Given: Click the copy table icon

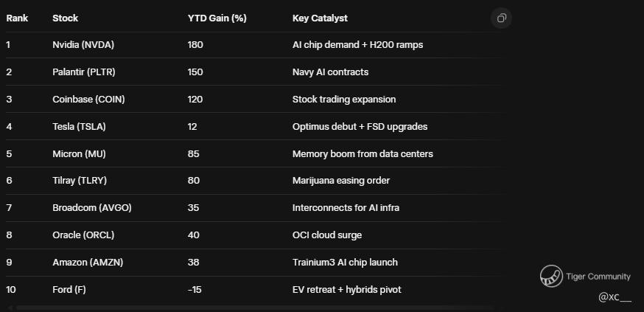Looking at the screenshot, I should click(x=501, y=18).
